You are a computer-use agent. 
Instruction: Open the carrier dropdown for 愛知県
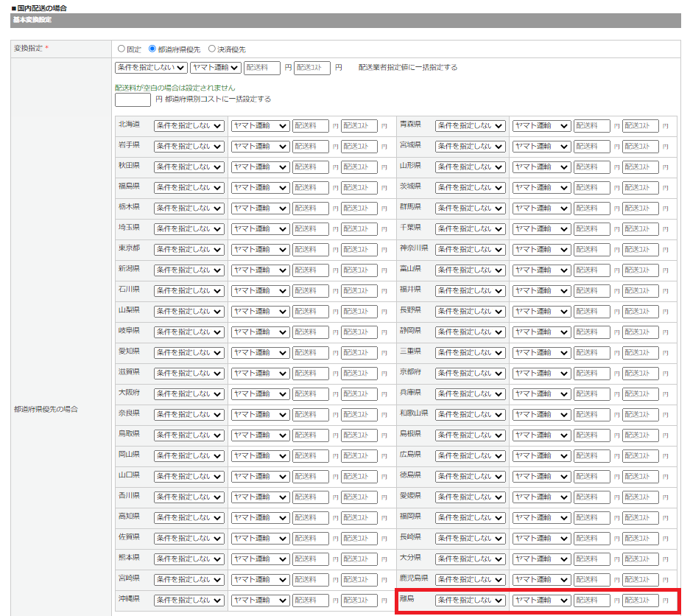[x=260, y=353]
